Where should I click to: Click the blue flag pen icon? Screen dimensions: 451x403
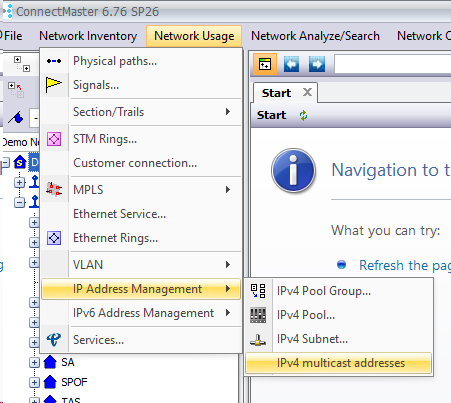pyautogui.click(x=16, y=117)
